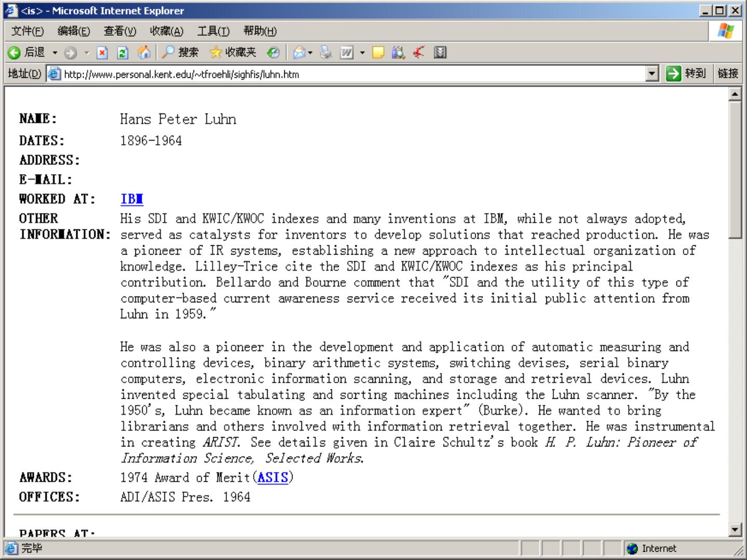Viewport: 747px width, 560px height.
Task: Click the text '1974 Award of Merit'
Action: pyautogui.click(x=185, y=478)
